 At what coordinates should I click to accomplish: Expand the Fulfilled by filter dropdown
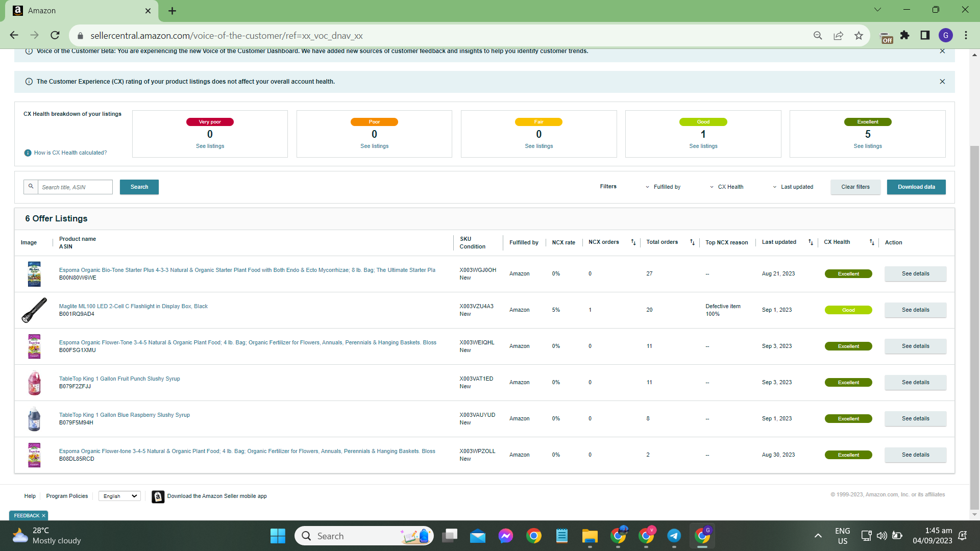(x=663, y=187)
